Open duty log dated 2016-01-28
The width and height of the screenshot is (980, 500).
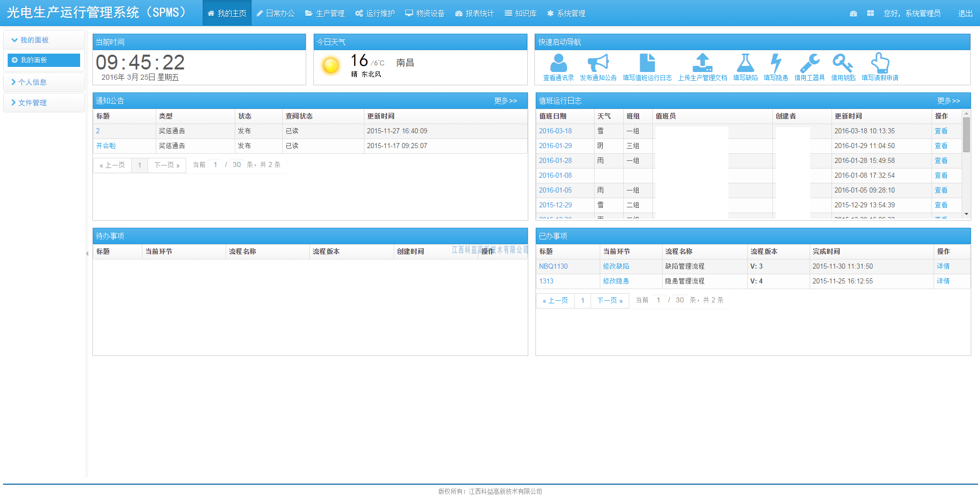click(x=555, y=160)
